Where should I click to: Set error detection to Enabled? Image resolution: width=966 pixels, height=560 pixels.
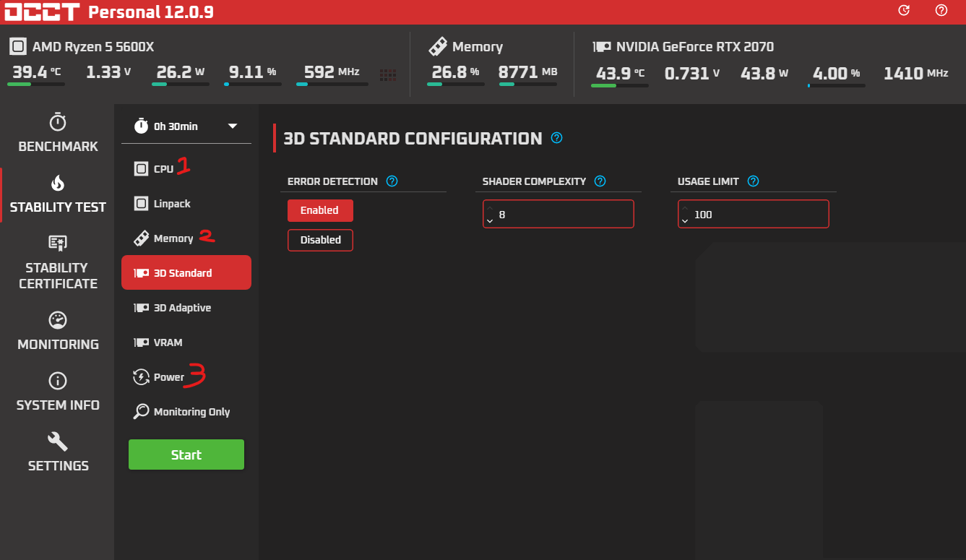point(319,210)
